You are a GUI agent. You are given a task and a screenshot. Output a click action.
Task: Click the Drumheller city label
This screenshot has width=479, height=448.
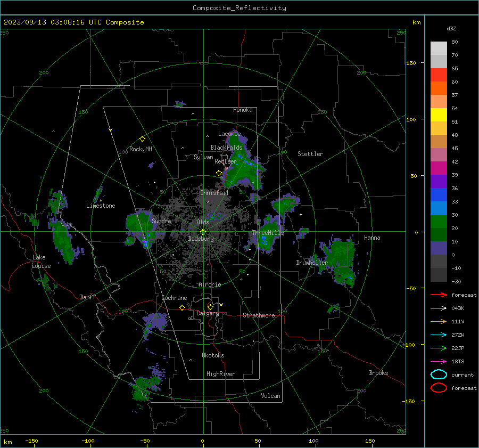312,263
